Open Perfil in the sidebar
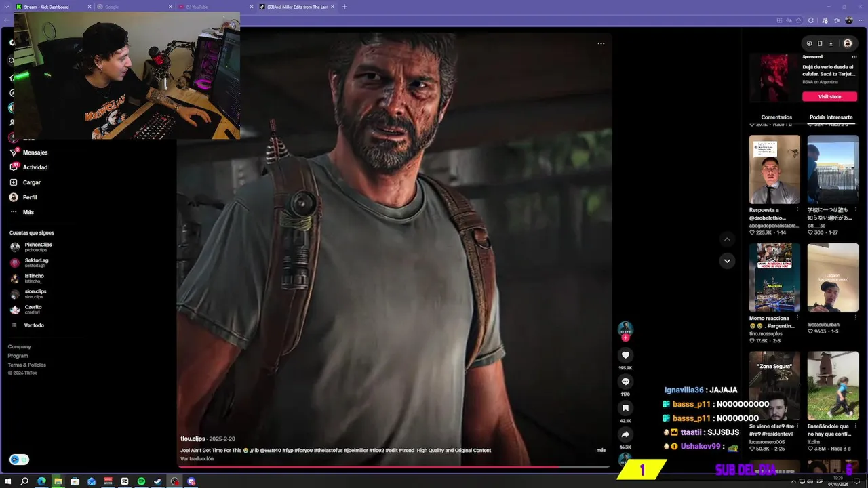The width and height of the screenshot is (868, 488). click(24, 197)
